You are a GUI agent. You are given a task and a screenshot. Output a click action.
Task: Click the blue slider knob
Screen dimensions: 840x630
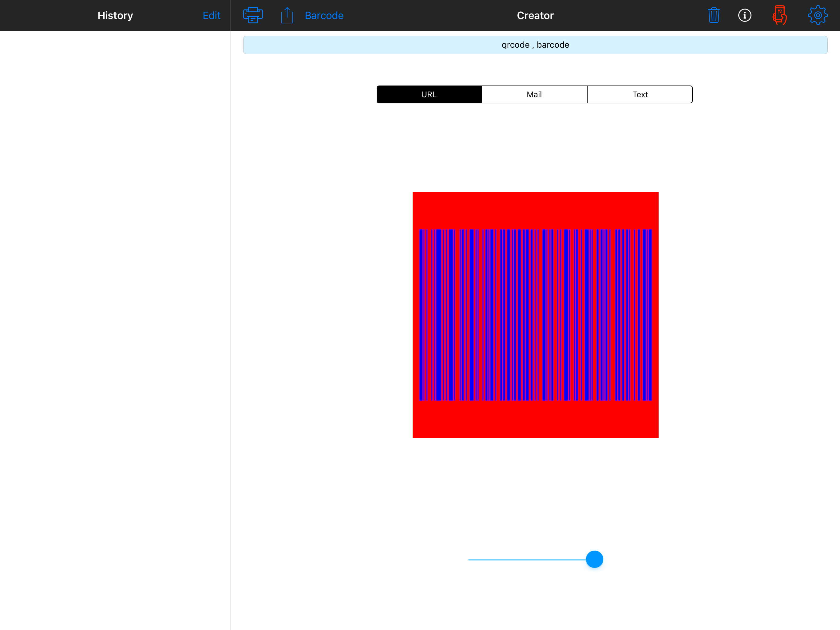(594, 559)
